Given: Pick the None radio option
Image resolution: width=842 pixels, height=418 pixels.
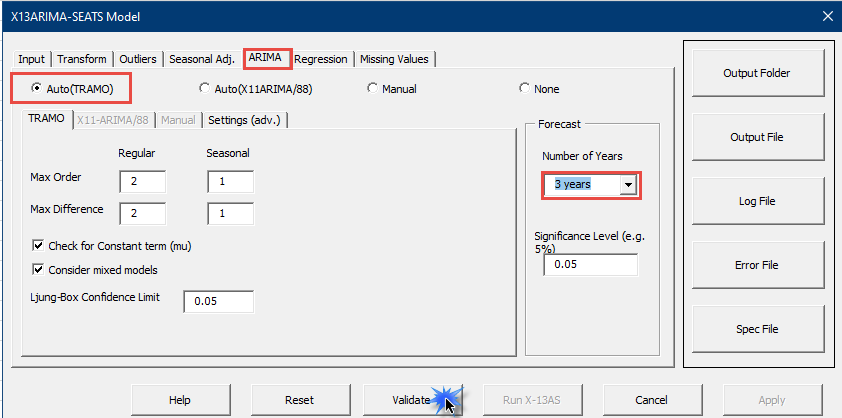Looking at the screenshot, I should pos(524,89).
